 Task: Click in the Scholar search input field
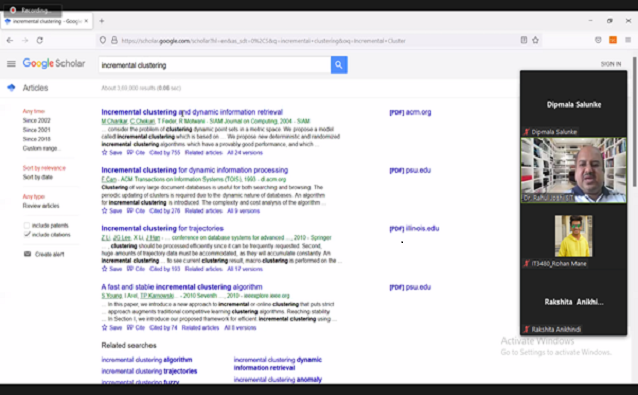215,65
